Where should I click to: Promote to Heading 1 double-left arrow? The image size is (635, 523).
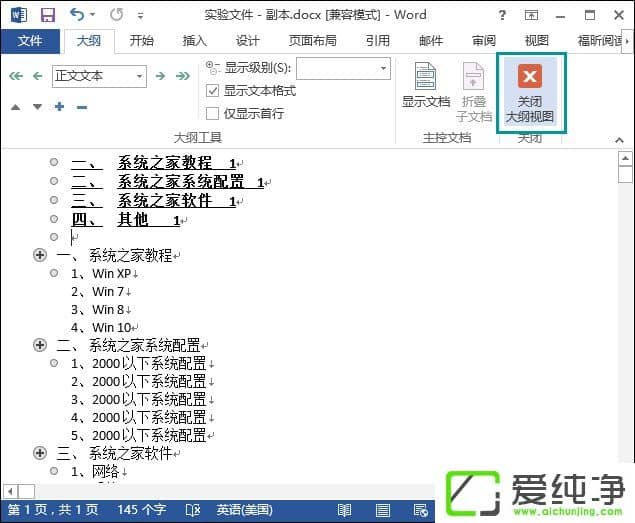click(x=15, y=76)
